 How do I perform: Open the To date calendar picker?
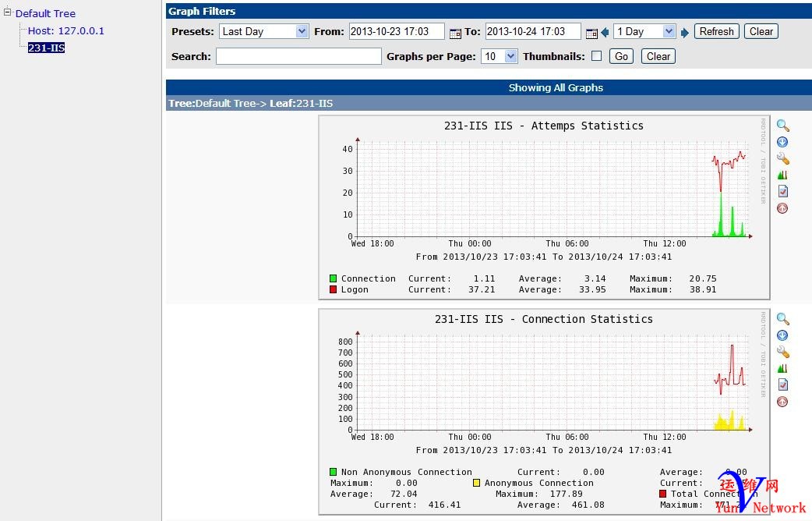591,34
